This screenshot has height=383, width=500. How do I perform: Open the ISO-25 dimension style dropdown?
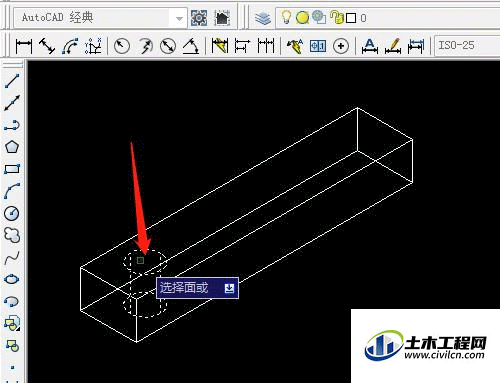(467, 45)
